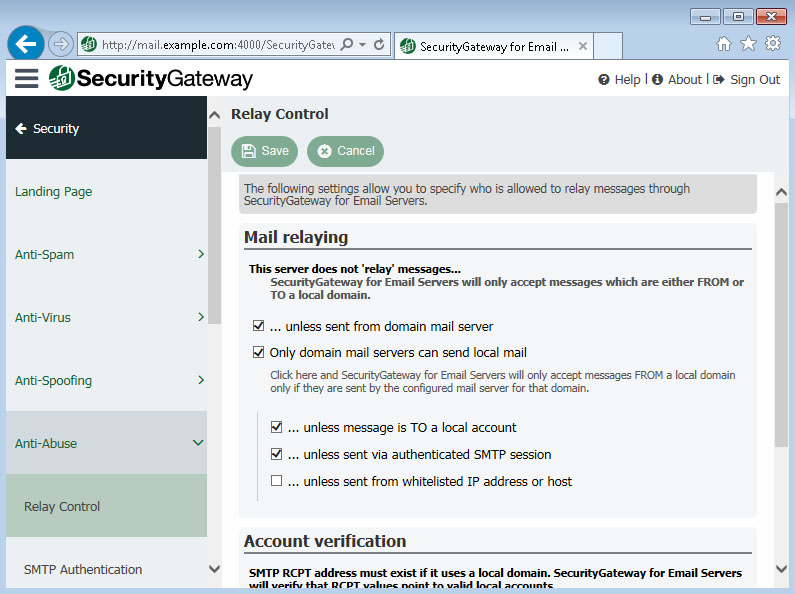
Task: Maximize the browser window
Action: tap(738, 17)
